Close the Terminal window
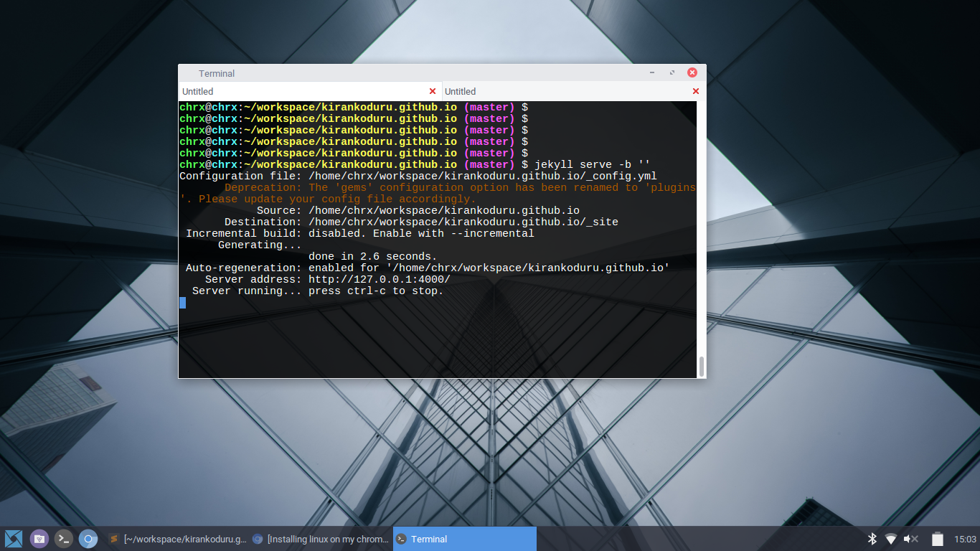 point(692,72)
